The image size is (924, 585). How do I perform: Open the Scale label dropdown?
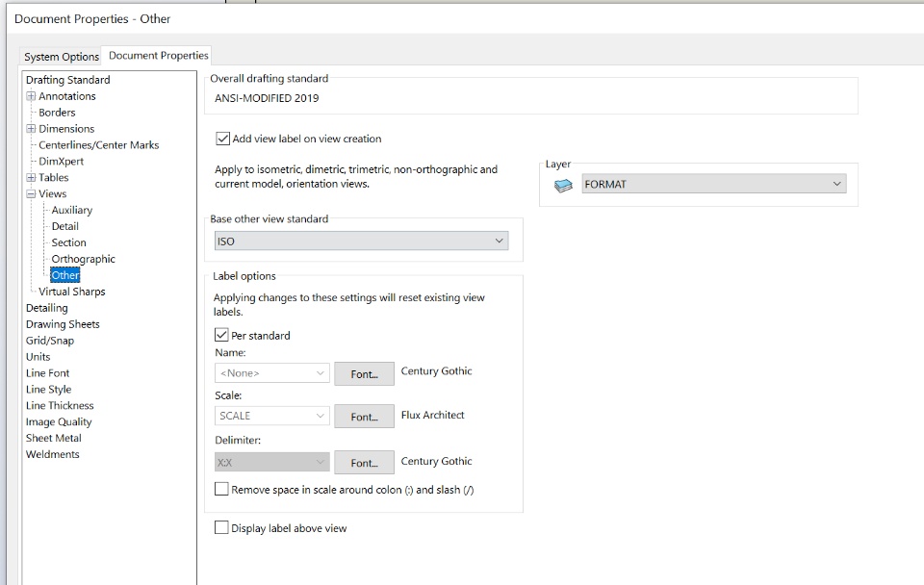click(x=271, y=416)
